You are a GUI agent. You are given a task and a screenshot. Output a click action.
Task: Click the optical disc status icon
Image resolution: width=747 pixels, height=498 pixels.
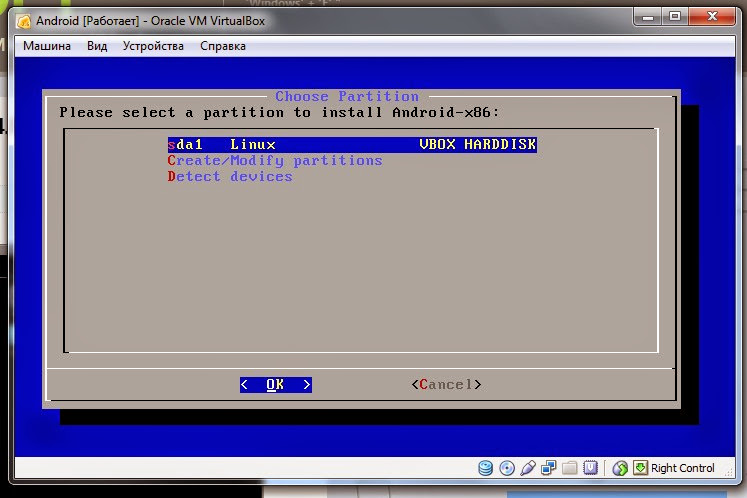coord(506,468)
